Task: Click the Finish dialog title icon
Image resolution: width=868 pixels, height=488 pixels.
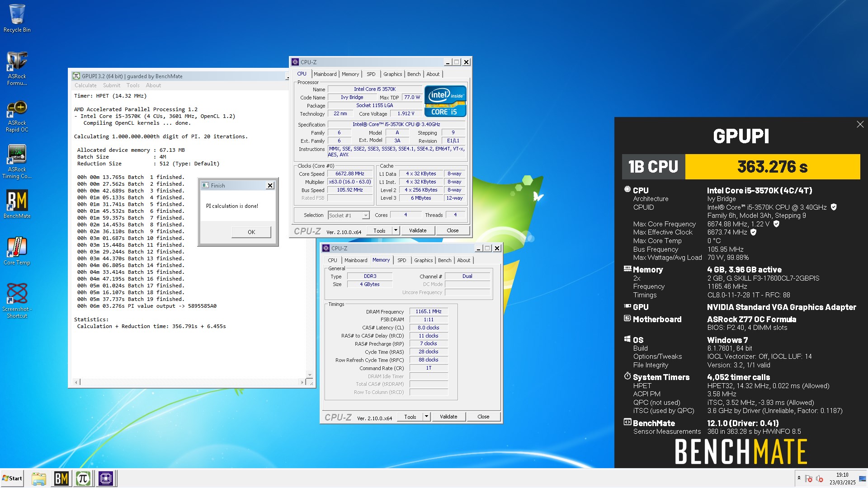Action: 205,186
